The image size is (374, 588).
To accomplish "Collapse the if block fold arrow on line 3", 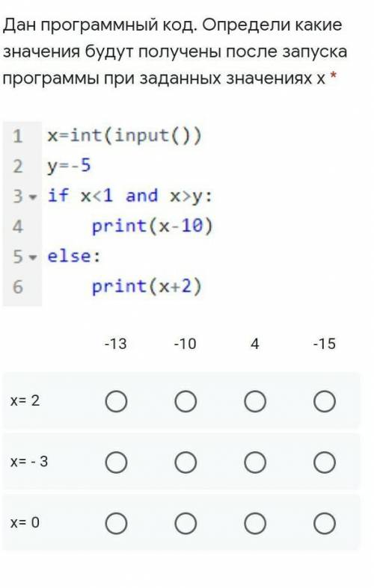I will [33, 197].
